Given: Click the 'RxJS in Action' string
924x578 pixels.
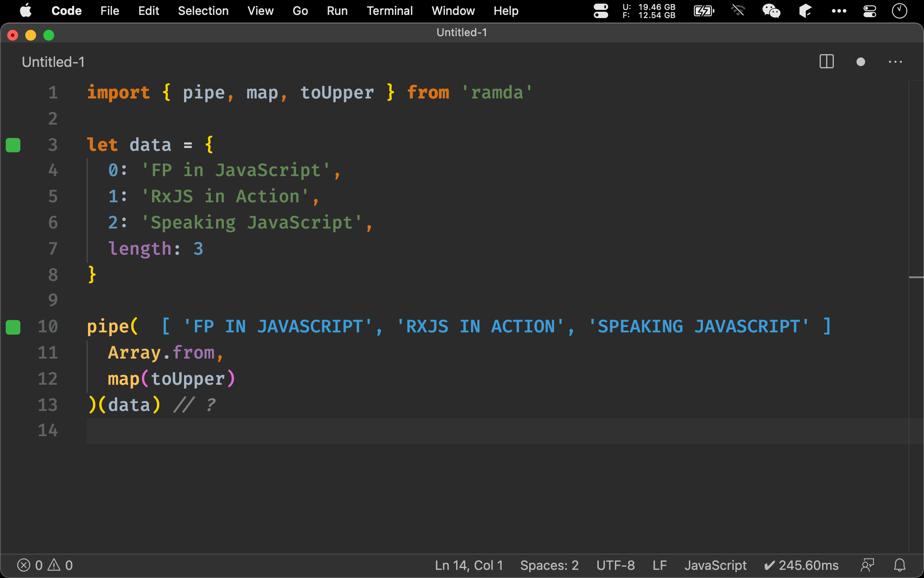Looking at the screenshot, I should point(225,197).
